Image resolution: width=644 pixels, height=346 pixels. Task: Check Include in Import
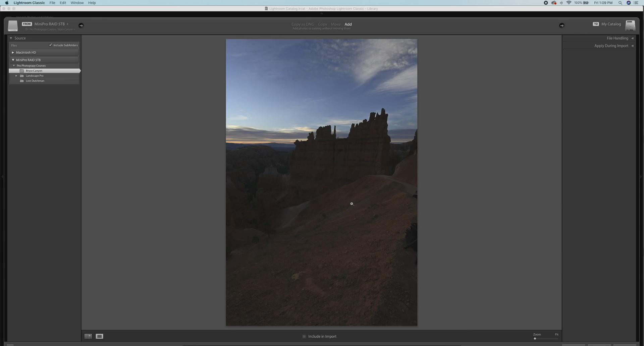(x=304, y=336)
